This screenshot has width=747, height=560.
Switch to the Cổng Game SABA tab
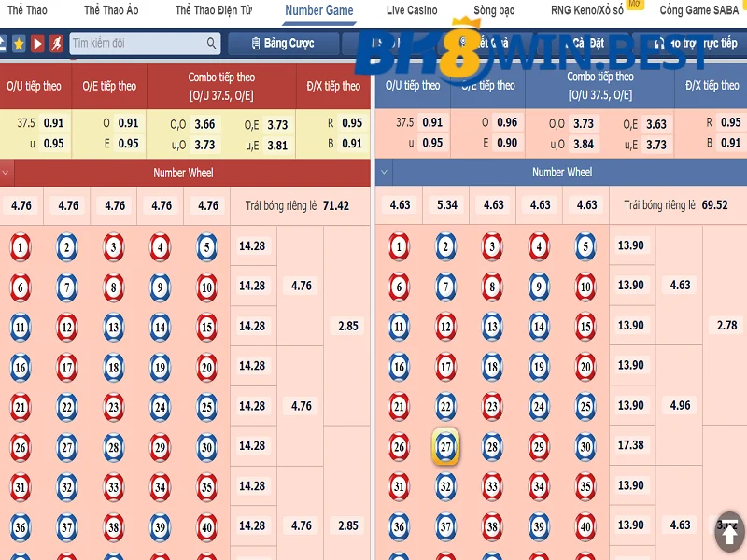coord(698,10)
